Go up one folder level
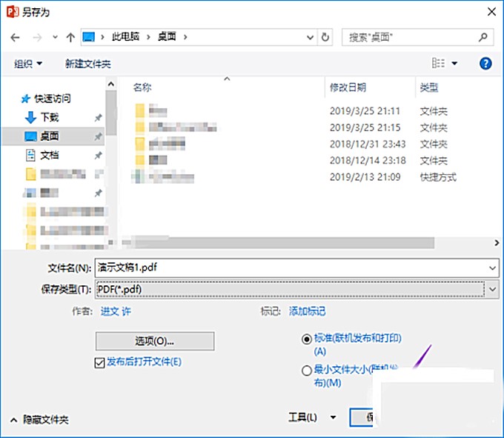 (x=70, y=38)
